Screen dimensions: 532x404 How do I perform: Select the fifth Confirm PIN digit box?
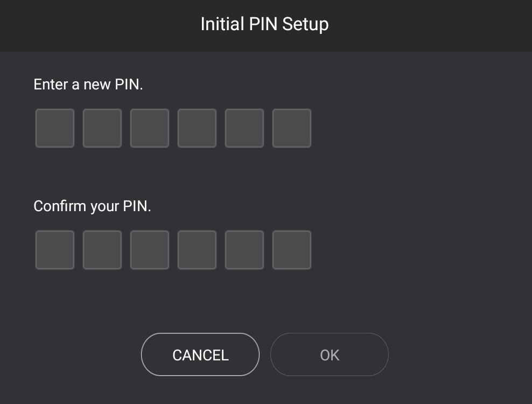point(244,250)
